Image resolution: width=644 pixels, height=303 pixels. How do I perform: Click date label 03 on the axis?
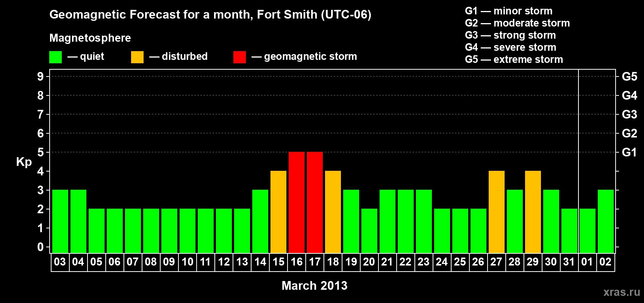click(x=60, y=262)
